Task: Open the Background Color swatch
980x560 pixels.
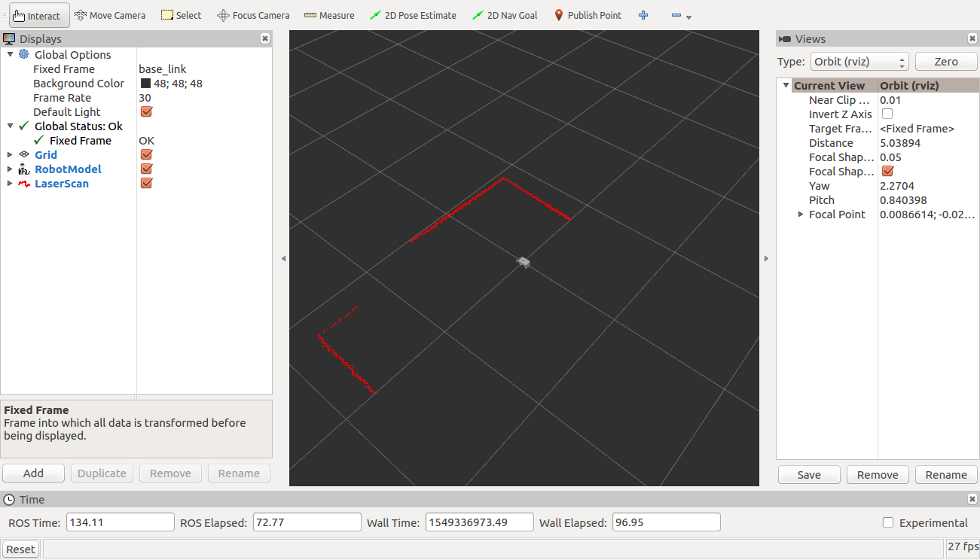Action: click(x=146, y=84)
